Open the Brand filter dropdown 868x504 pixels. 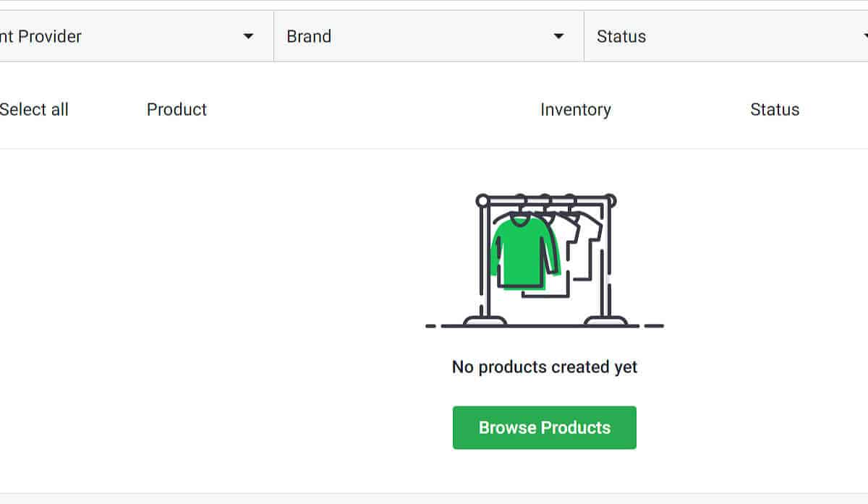[429, 36]
